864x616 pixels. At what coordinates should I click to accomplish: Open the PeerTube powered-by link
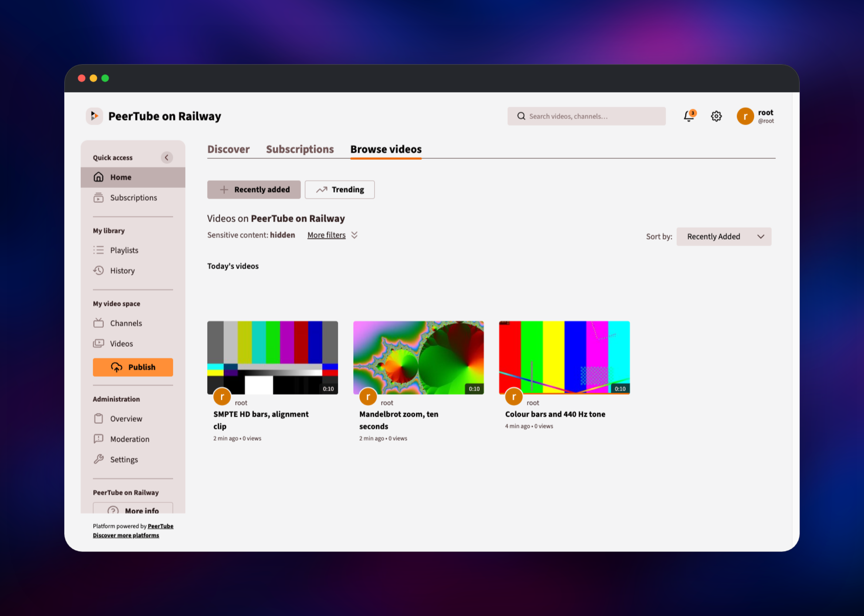(160, 526)
